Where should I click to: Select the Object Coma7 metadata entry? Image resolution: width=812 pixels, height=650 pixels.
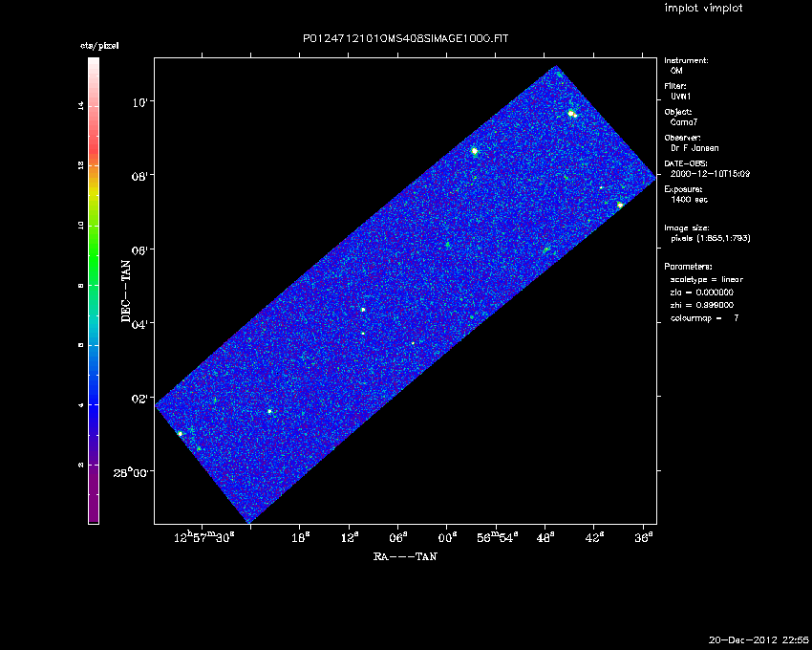[x=686, y=122]
